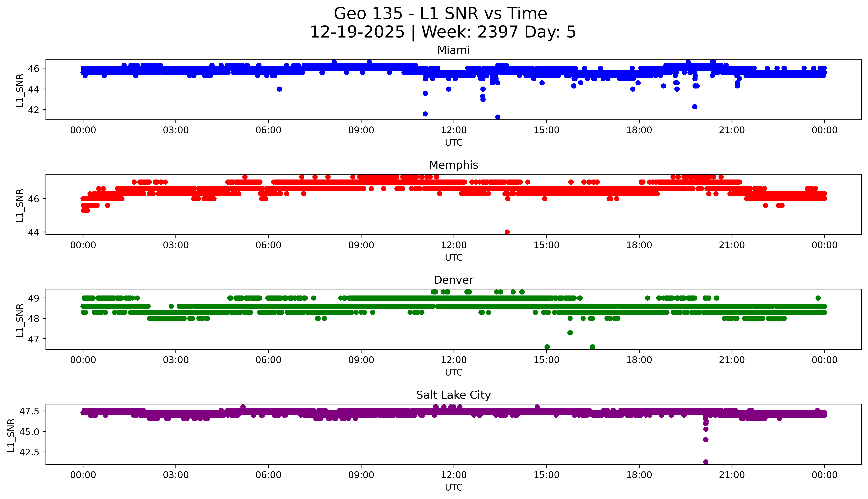Click the lowest blue Miami point after 12:00
Viewport: 868px width, 499px height.
point(498,117)
